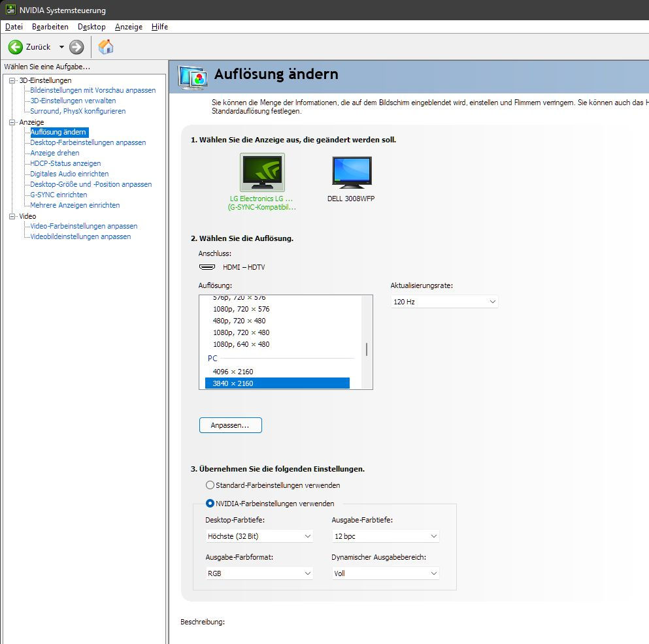
Task: Open Digitales Audio einrichten
Action: [69, 174]
